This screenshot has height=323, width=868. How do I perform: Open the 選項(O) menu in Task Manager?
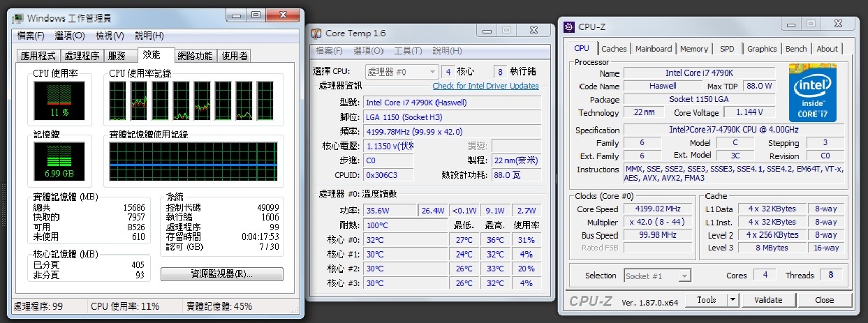(70, 36)
